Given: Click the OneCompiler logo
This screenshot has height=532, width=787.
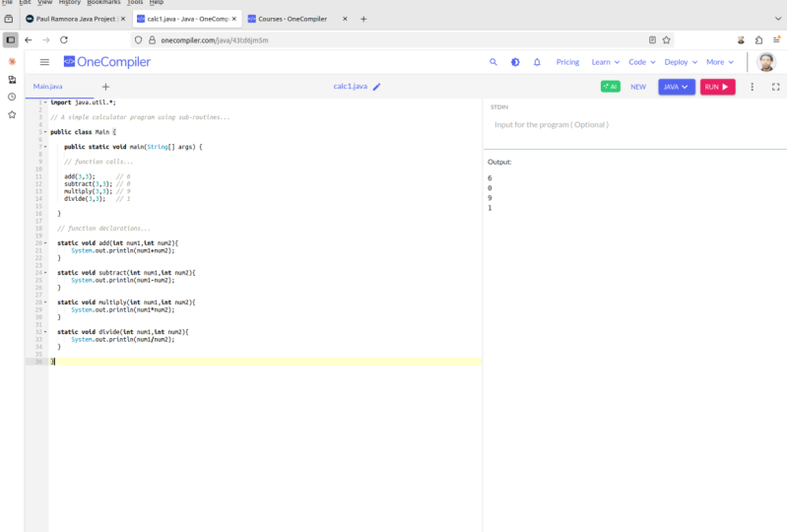Looking at the screenshot, I should [x=107, y=62].
